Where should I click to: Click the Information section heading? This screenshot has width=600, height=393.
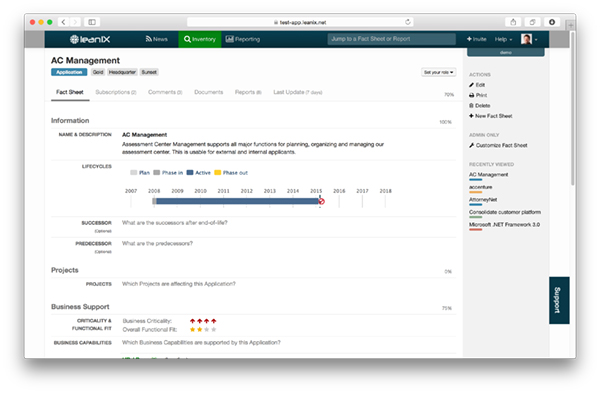70,121
